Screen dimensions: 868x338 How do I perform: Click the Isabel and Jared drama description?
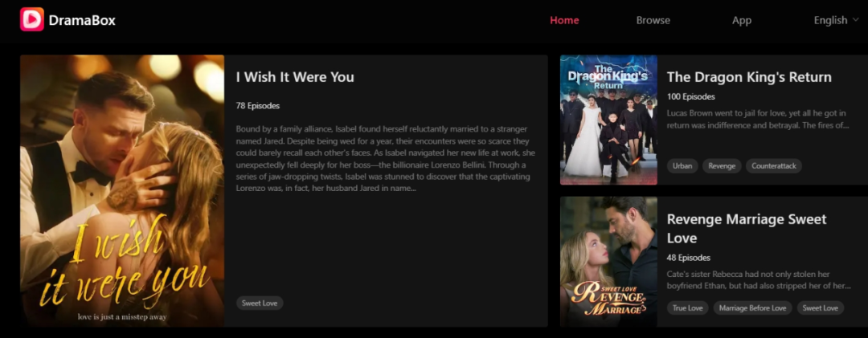[x=385, y=159]
